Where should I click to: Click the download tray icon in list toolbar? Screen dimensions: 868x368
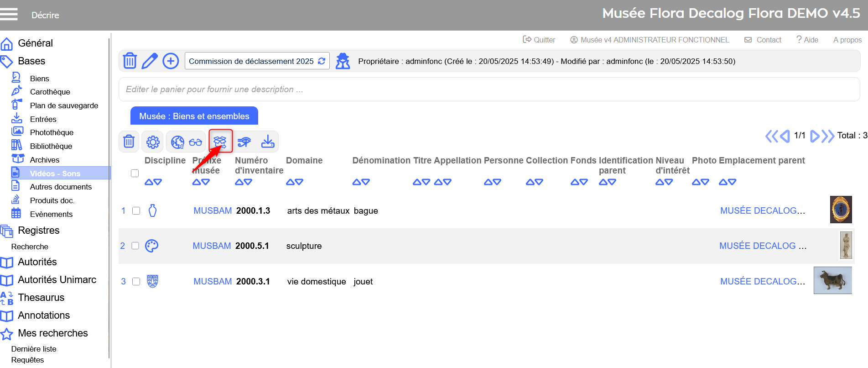point(268,142)
